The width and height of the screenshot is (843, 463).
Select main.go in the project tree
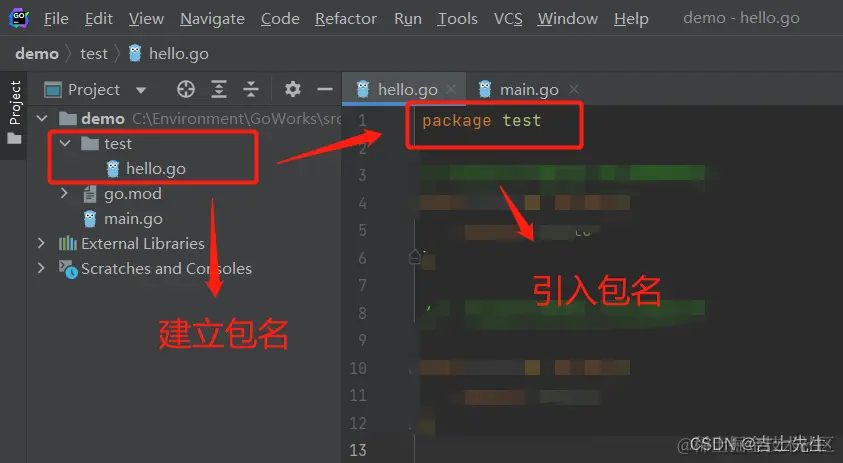point(133,219)
